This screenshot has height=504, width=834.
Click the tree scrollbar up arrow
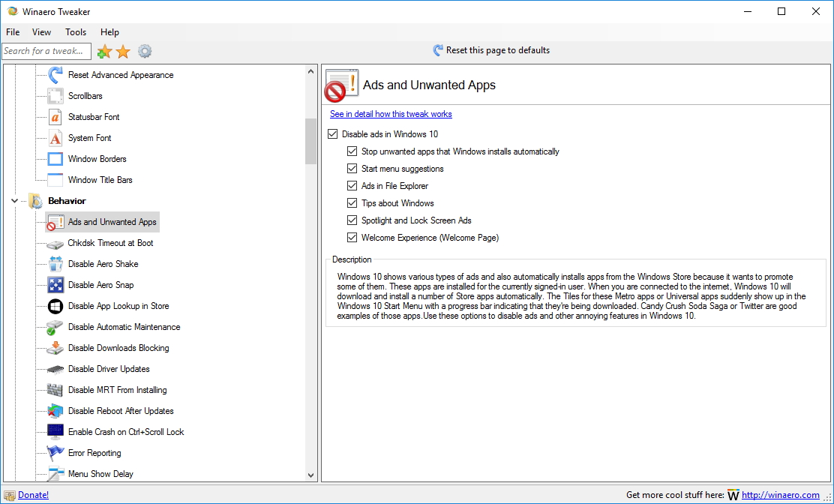pyautogui.click(x=310, y=71)
